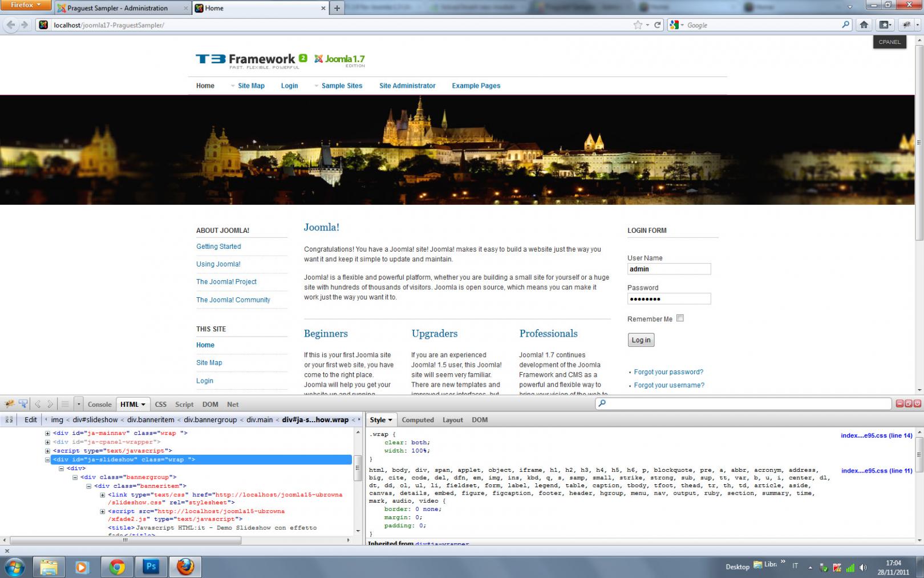The width and height of the screenshot is (924, 578).
Task: Activate the Firebug element inspector icon
Action: 23,404
